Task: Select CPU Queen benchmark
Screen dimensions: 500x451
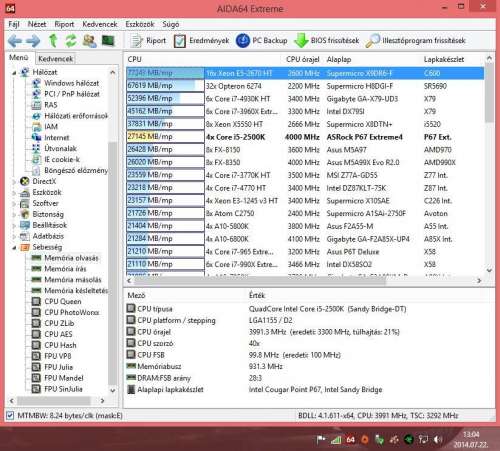Action: 63,302
